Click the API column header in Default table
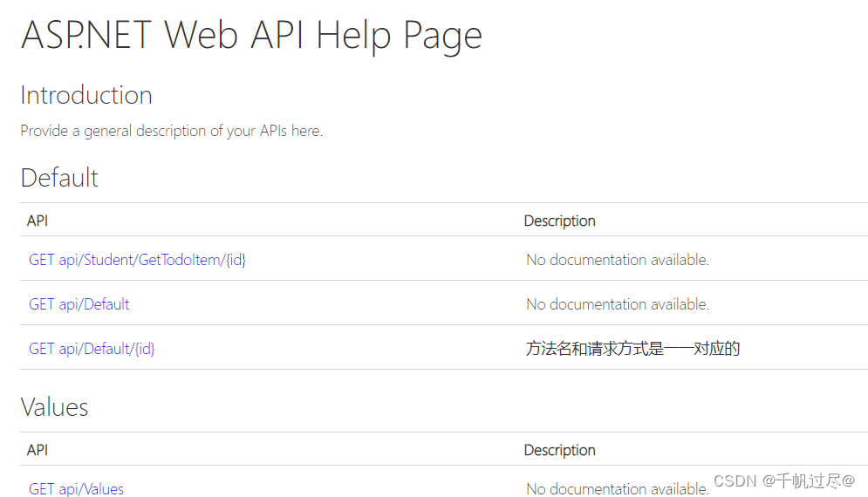Viewport: 868px width, 497px height. (38, 221)
